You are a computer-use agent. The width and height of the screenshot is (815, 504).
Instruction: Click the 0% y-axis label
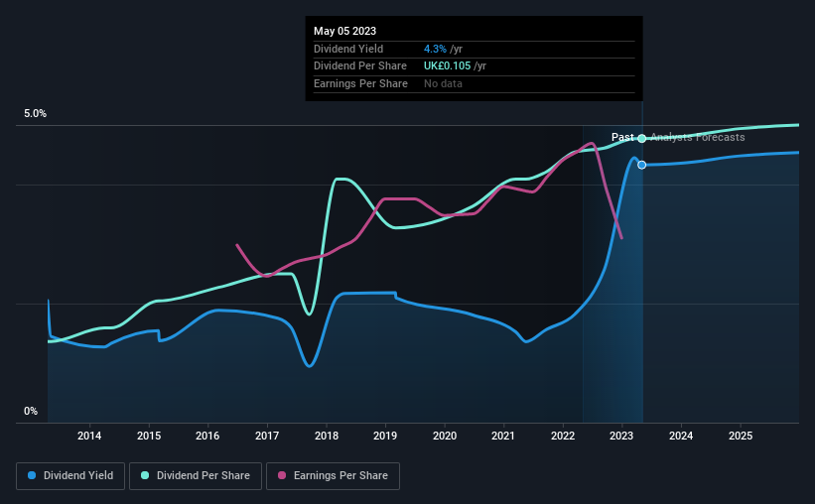[31, 411]
